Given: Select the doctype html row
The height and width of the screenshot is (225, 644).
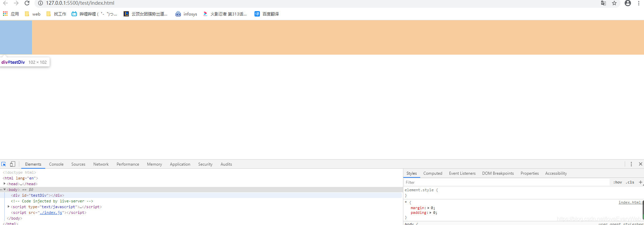Looking at the screenshot, I should [x=201, y=172].
